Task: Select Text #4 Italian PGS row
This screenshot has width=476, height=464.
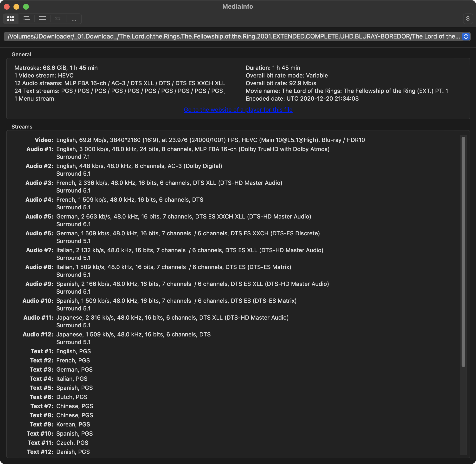Action: tap(58, 379)
